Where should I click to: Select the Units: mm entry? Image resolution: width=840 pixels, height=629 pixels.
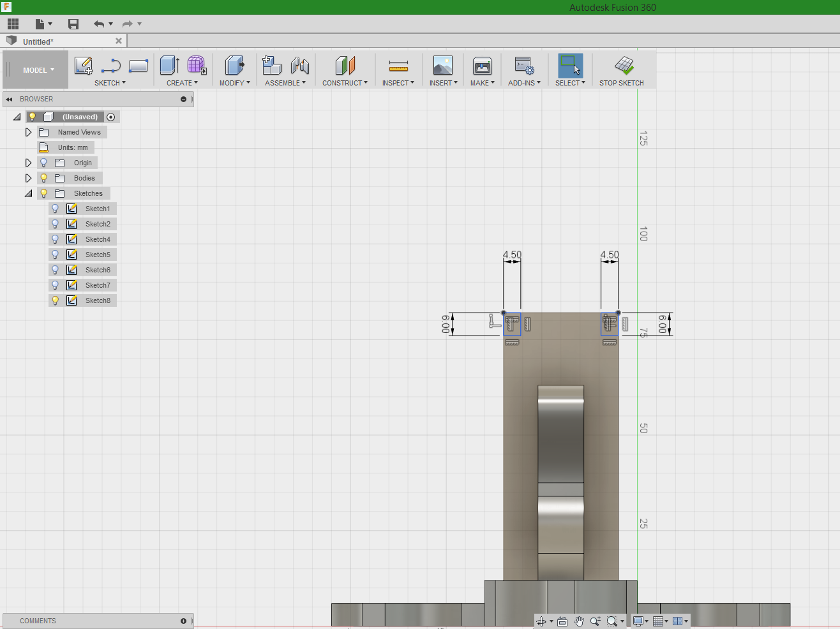click(x=73, y=147)
